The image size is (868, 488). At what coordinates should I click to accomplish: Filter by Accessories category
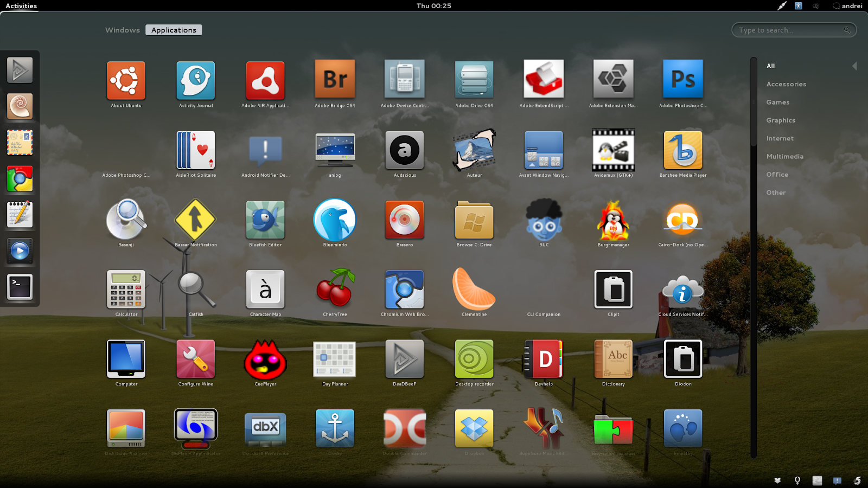[x=786, y=84]
